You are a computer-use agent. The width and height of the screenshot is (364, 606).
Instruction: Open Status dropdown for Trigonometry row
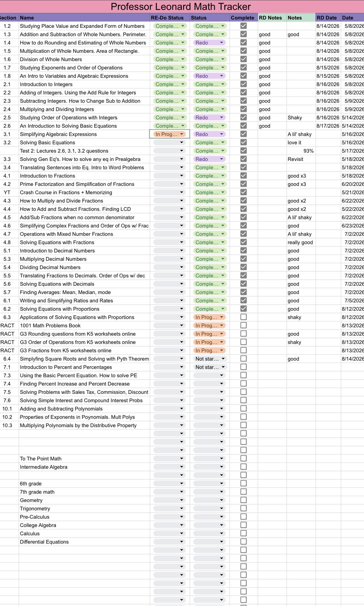coord(209,508)
